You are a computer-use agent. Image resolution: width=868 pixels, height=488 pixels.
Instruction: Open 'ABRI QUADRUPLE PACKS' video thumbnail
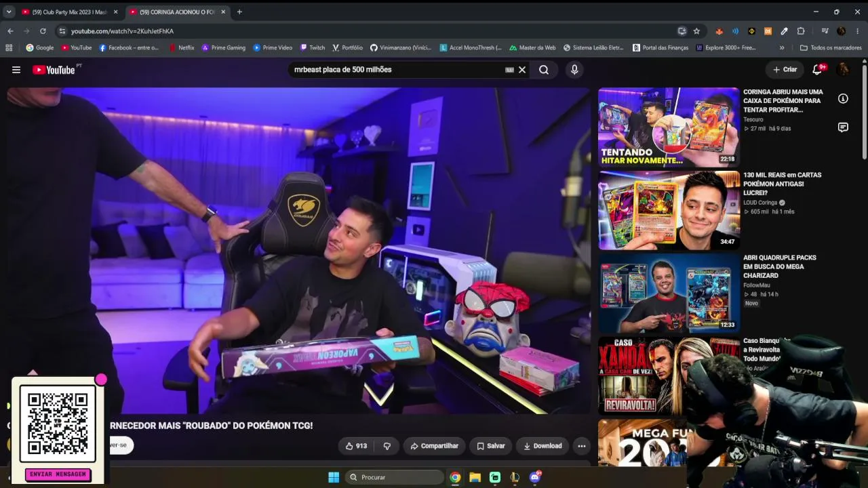click(x=669, y=293)
